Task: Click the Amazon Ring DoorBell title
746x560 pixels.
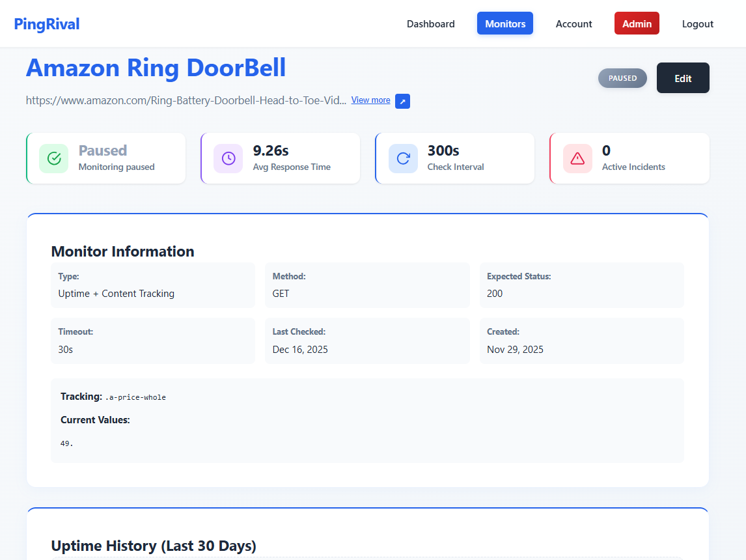Action: [x=156, y=68]
